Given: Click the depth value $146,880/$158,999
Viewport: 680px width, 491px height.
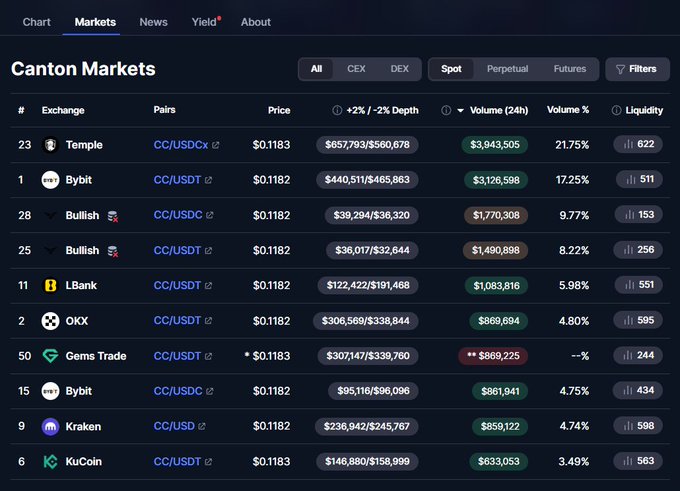Looking at the screenshot, I should pos(367,462).
